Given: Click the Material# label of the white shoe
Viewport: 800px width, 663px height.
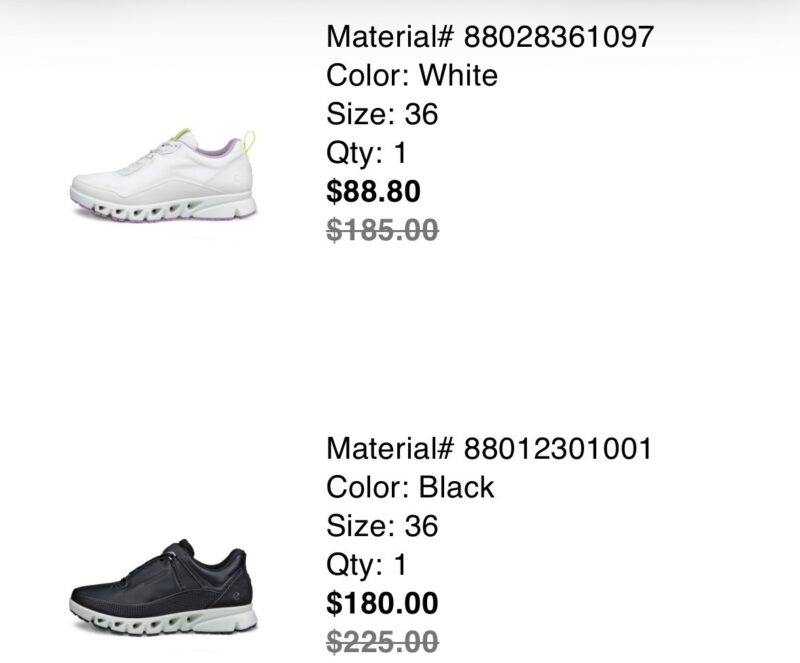Looking at the screenshot, I should pyautogui.click(x=389, y=38).
